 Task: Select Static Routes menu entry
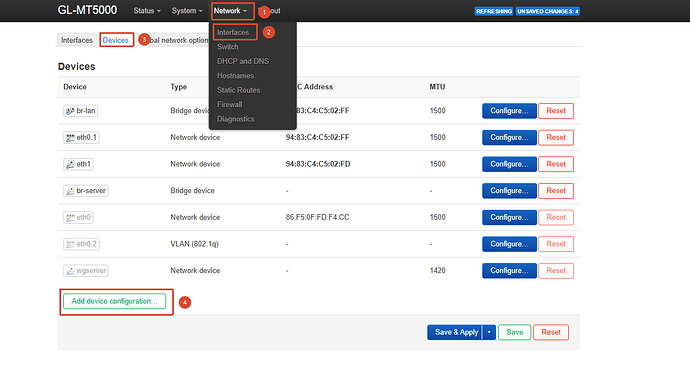(x=239, y=90)
